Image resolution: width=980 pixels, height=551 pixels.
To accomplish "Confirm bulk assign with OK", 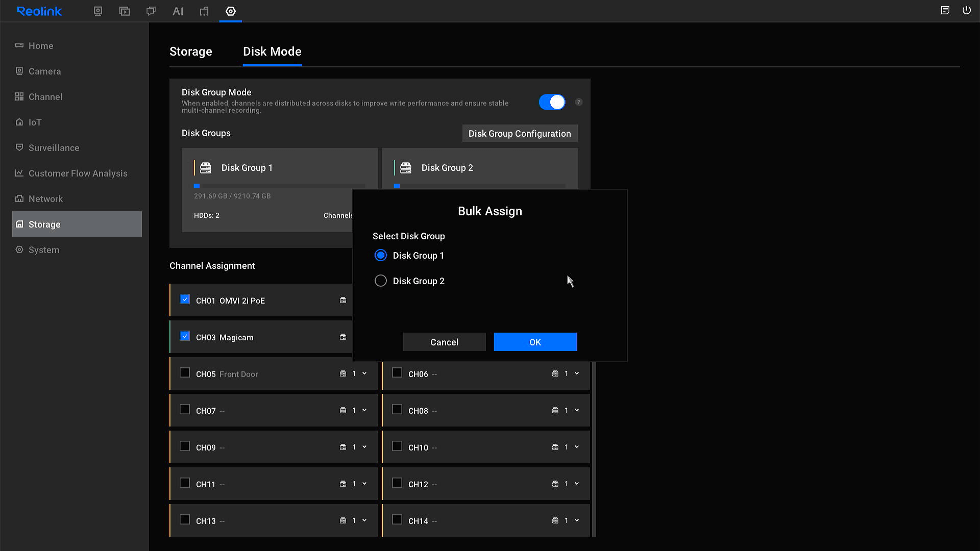I will 535,342.
